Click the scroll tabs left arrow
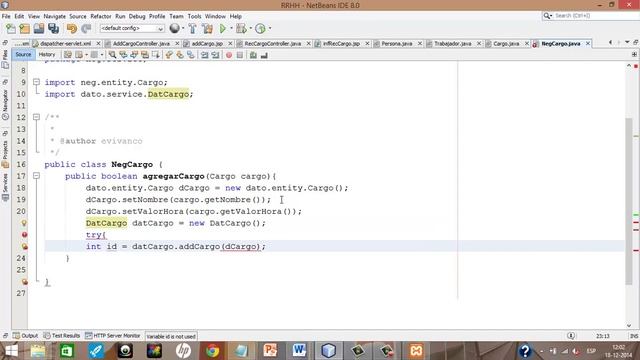Screen dimensions: 640x360 click(x=610, y=42)
